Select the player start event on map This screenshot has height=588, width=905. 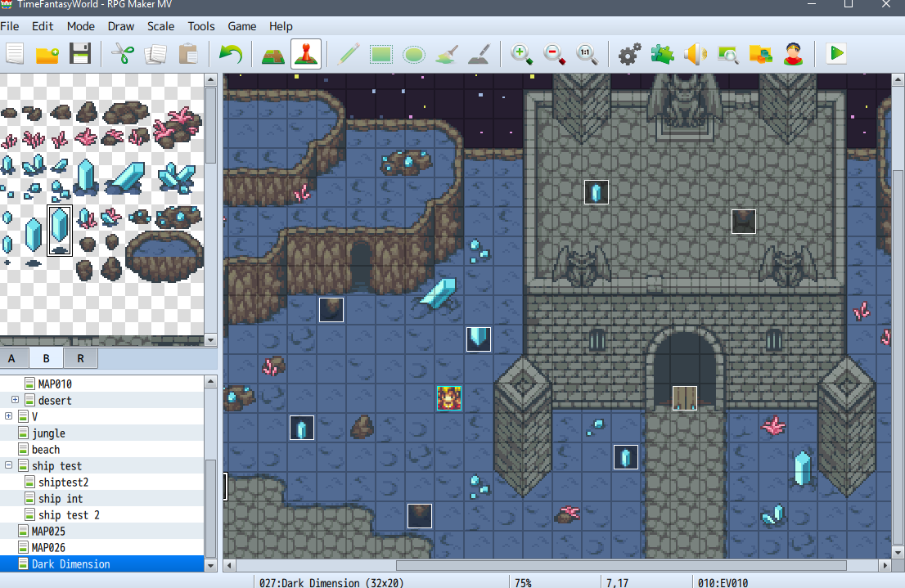coord(449,397)
